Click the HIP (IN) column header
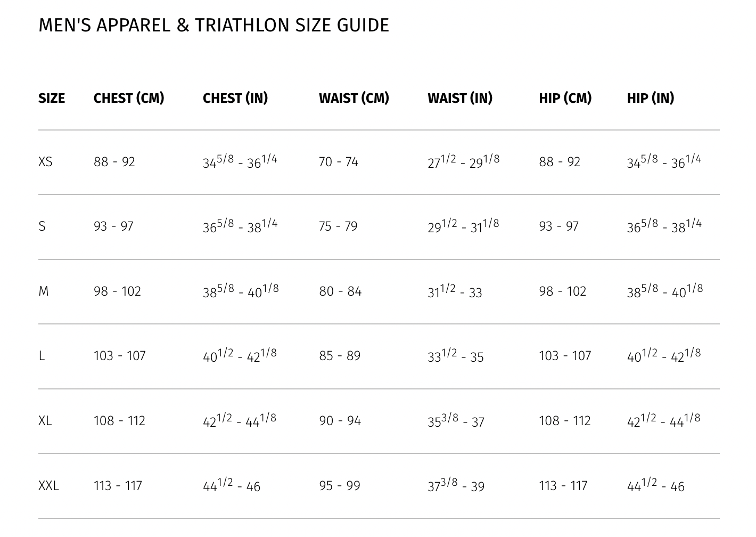The width and height of the screenshot is (756, 537). 651,98
